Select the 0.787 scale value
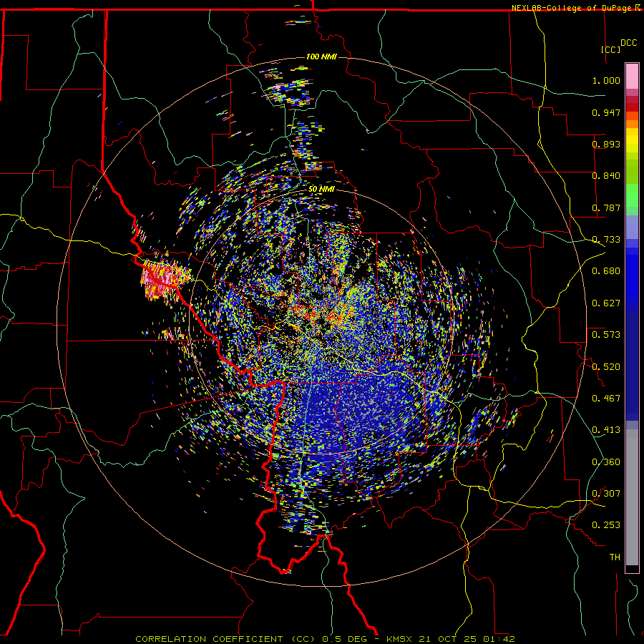Viewport: 644px width, 644px height. [x=606, y=208]
